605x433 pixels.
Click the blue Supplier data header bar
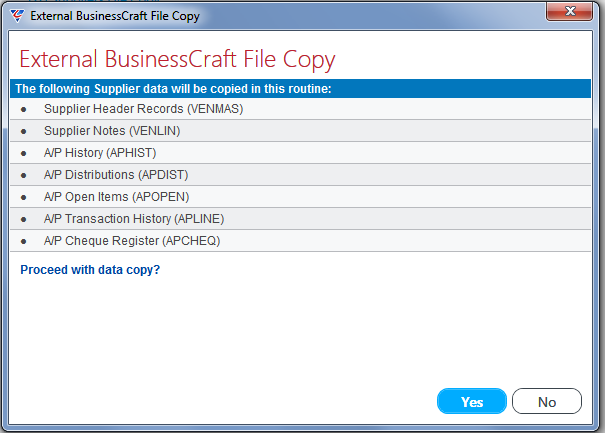point(300,88)
